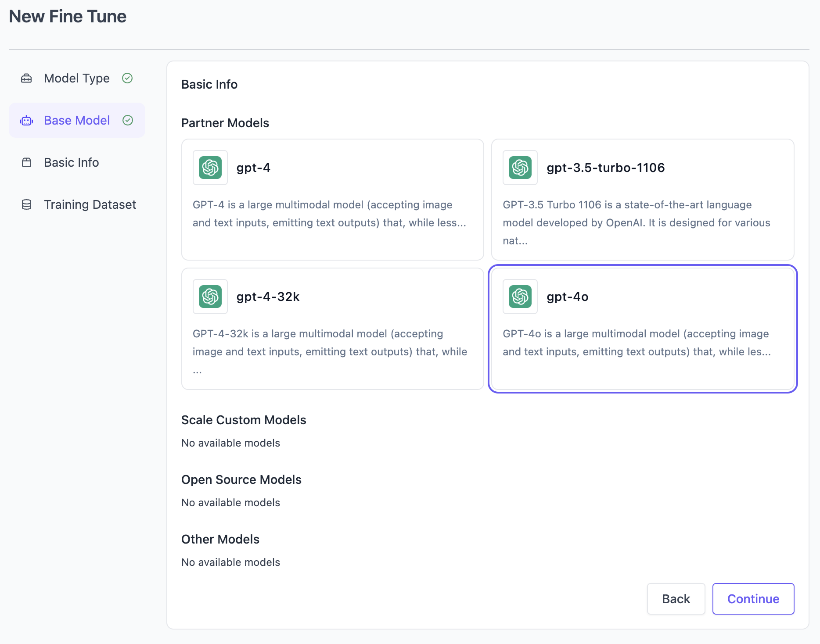Viewport: 820px width, 644px height.
Task: Click 'No available models' under Scale Custom Models
Action: pyautogui.click(x=230, y=443)
